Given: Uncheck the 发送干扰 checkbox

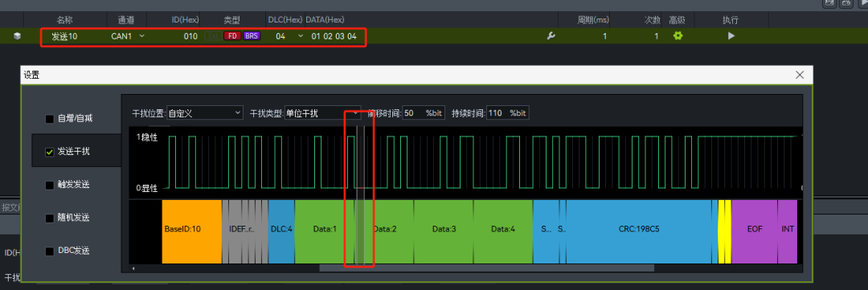Looking at the screenshot, I should coord(50,152).
